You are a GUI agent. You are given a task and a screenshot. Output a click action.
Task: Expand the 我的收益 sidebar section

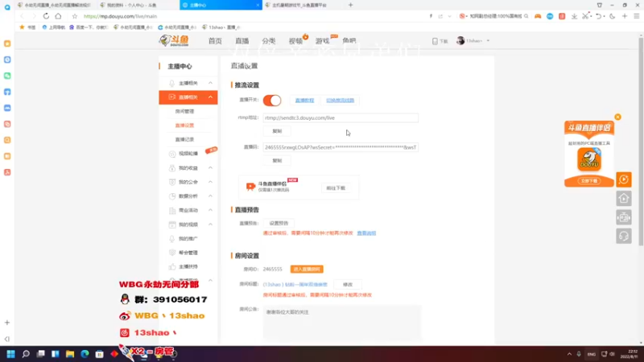[210, 168]
